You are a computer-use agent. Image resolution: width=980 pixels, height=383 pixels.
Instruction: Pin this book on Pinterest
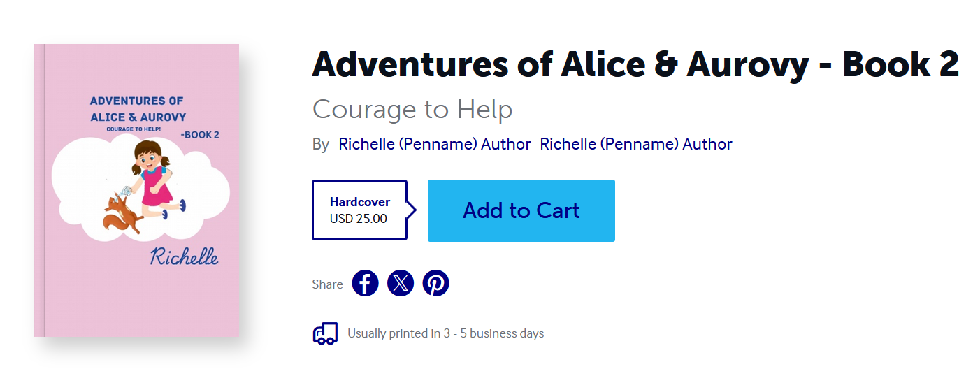(x=436, y=283)
